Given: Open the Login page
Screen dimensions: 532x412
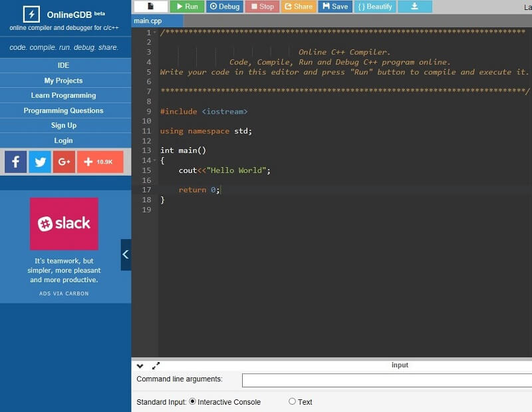Looking at the screenshot, I should click(63, 140).
